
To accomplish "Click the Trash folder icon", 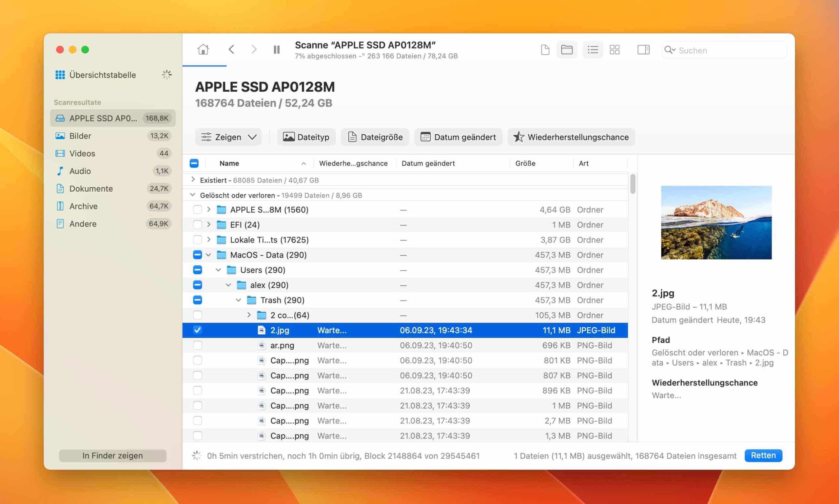I will tap(251, 300).
